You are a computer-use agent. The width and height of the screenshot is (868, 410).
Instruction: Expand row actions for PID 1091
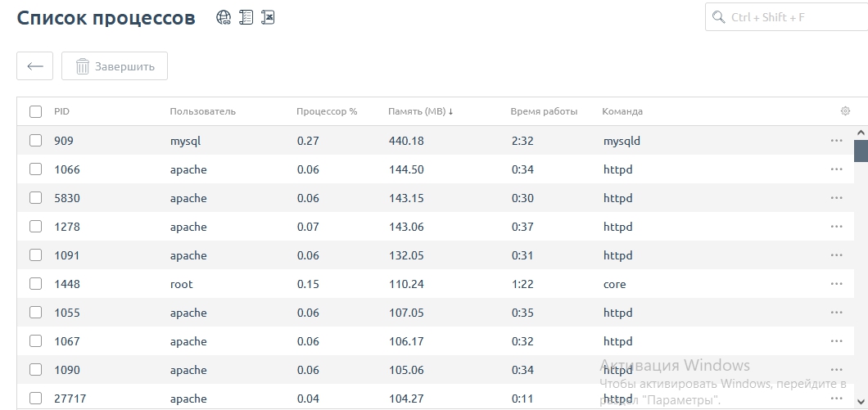(836, 255)
